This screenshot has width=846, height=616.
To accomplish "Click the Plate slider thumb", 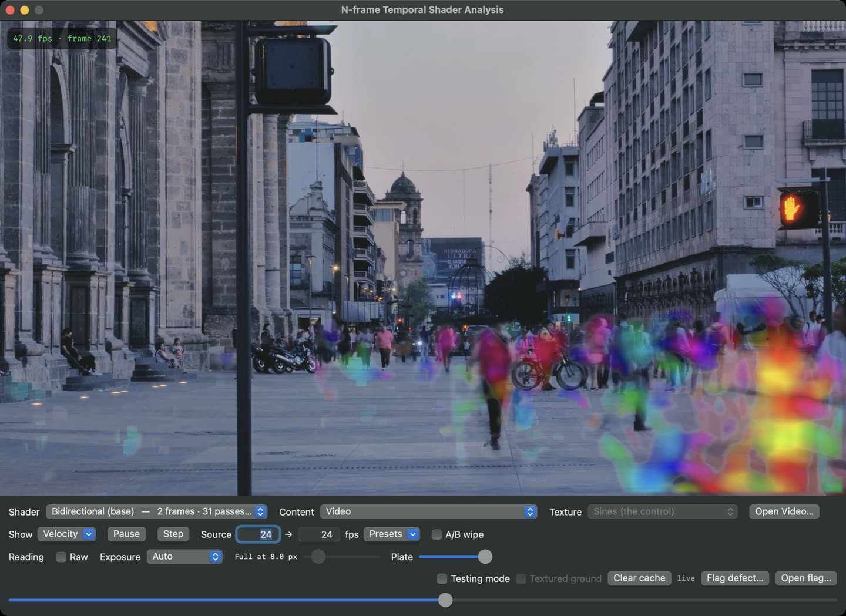I will point(485,557).
